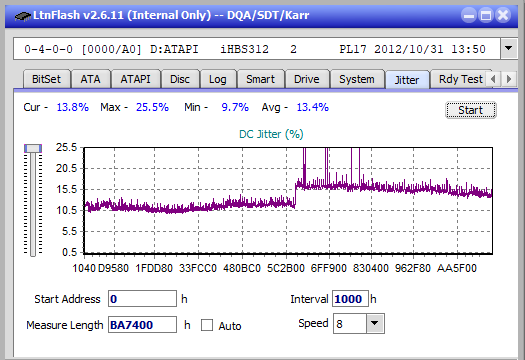Viewport: 525px width, 360px height.
Task: Go to the Rdy Test tab
Action: point(460,79)
